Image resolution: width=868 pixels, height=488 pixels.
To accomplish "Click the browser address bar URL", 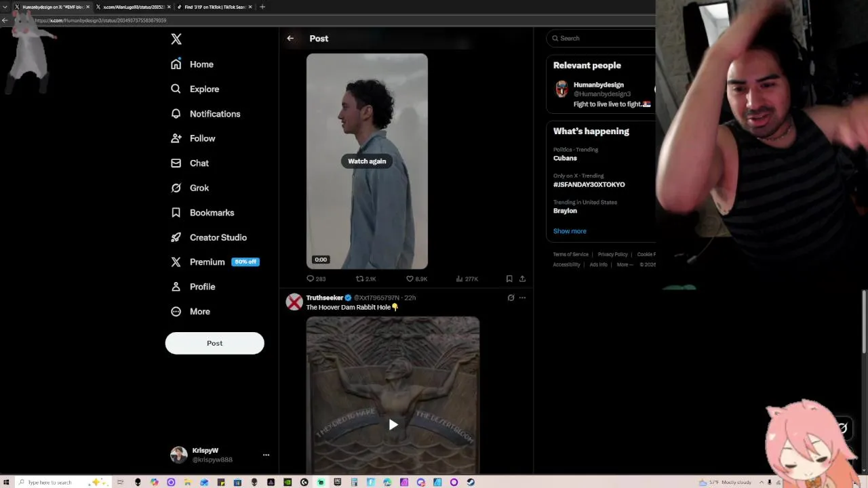I will click(101, 20).
